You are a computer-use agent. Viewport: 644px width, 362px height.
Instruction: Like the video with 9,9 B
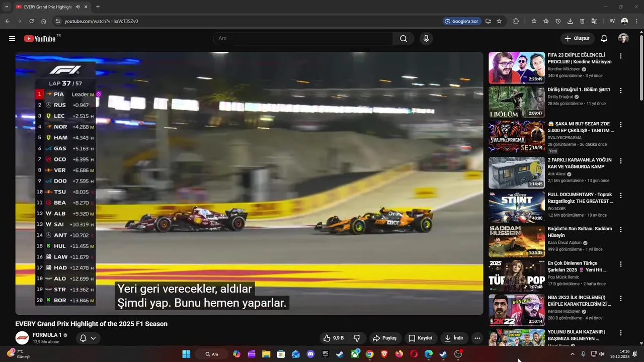point(334,338)
